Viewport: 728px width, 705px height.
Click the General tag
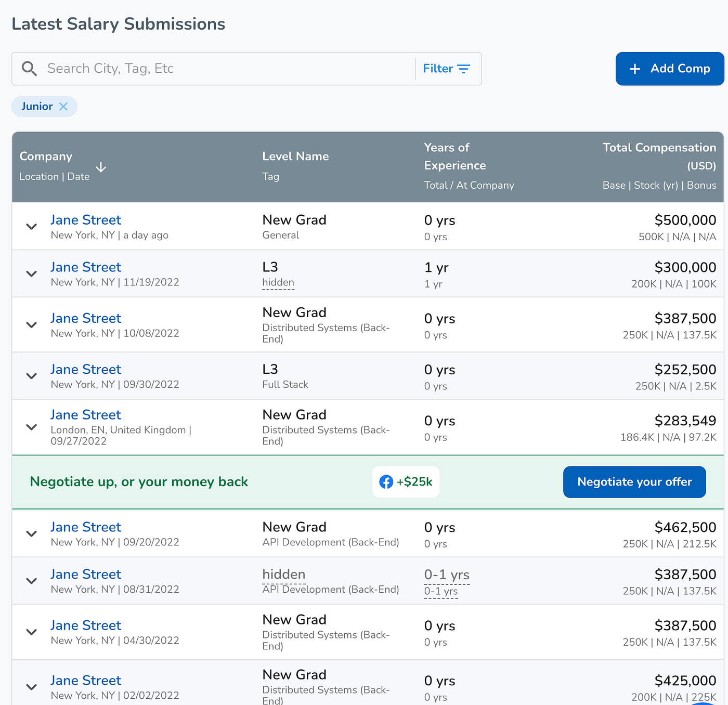coord(281,235)
